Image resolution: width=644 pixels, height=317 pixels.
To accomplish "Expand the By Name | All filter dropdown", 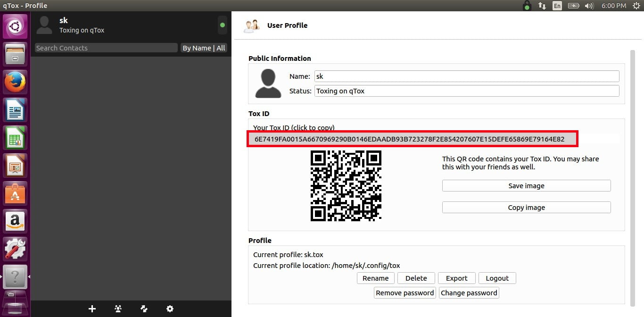I will 204,48.
